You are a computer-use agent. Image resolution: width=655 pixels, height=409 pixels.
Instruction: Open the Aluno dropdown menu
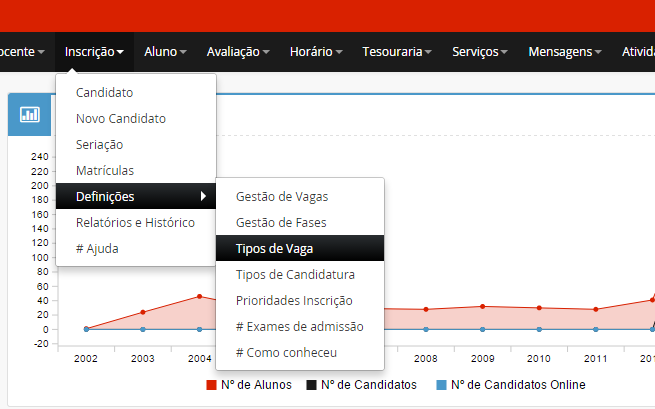(x=165, y=51)
